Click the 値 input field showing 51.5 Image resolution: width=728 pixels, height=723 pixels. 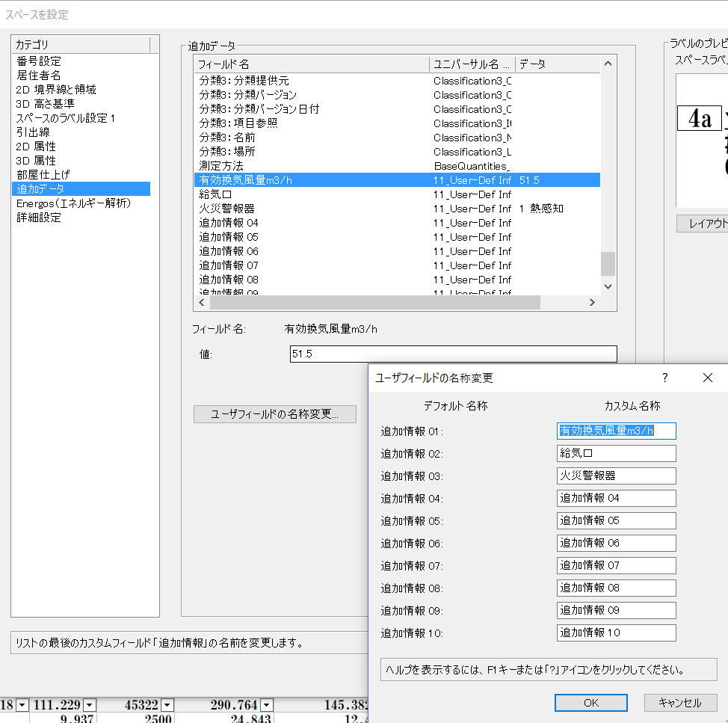[x=453, y=354]
